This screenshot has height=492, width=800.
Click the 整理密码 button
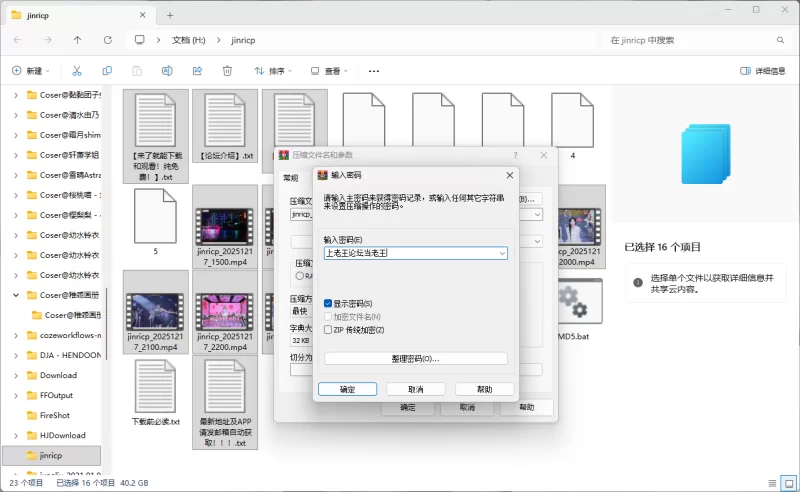tap(415, 358)
